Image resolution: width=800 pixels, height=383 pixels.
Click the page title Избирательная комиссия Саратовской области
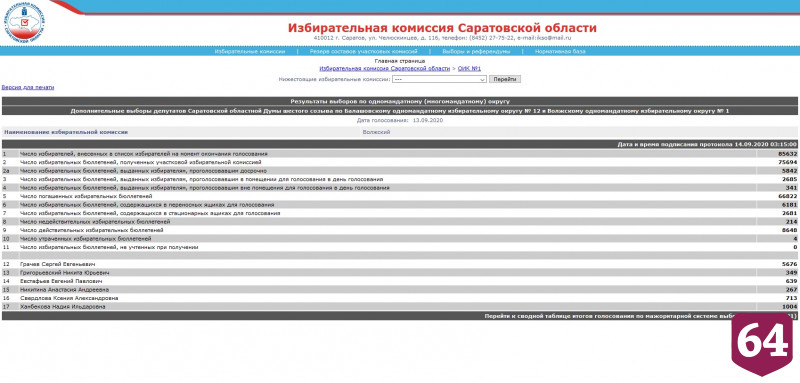pos(442,28)
